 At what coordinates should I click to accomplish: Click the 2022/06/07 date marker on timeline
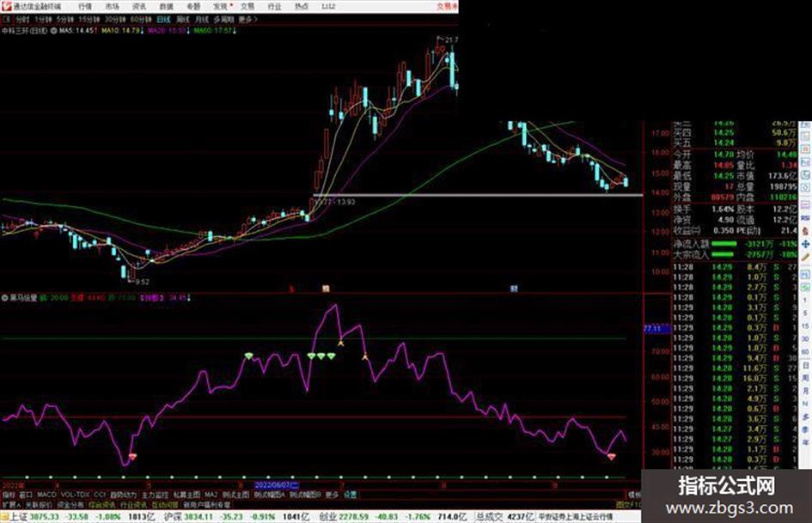277,486
